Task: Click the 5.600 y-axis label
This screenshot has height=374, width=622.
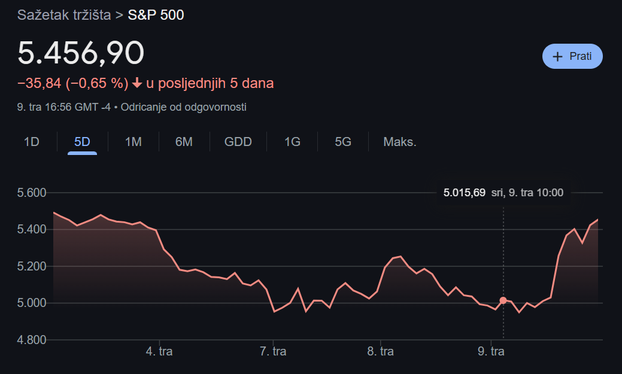Action: click(x=32, y=193)
